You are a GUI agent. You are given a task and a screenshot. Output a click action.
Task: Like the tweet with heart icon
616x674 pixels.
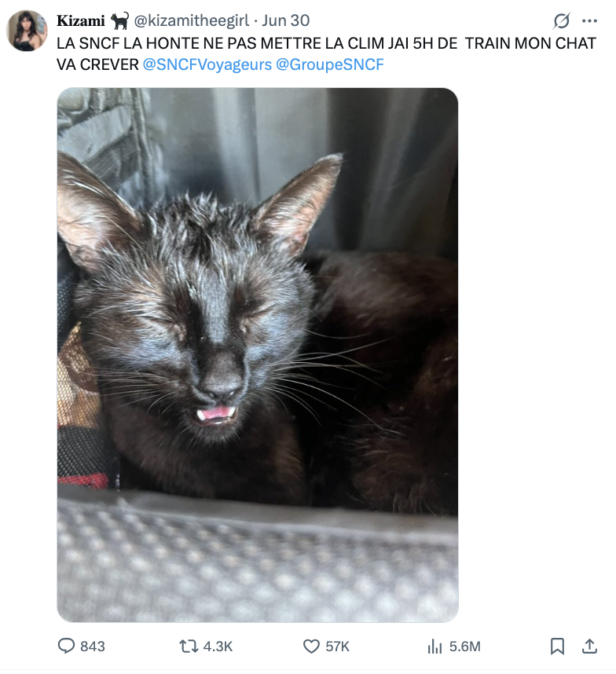point(312,646)
